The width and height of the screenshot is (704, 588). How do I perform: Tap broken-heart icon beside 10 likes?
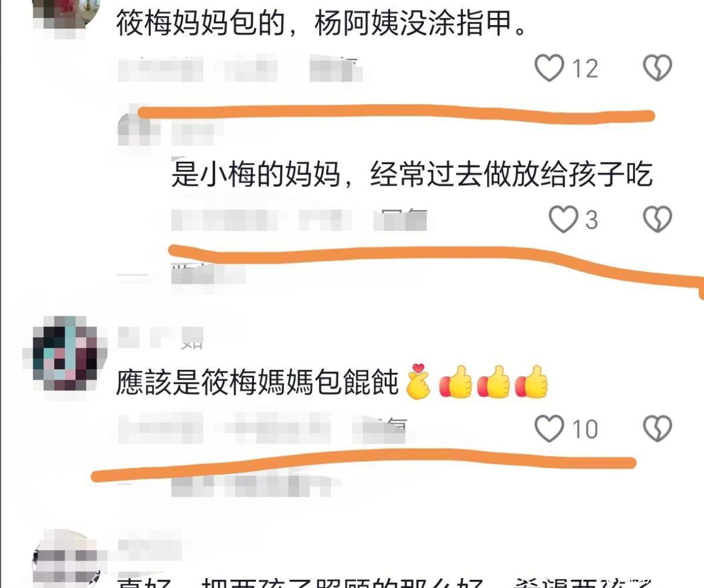(658, 428)
